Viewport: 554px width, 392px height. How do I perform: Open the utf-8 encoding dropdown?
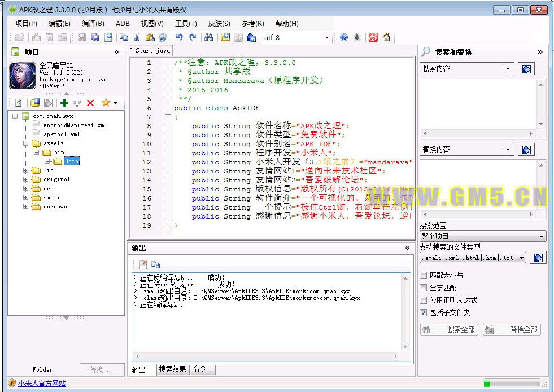click(326, 38)
